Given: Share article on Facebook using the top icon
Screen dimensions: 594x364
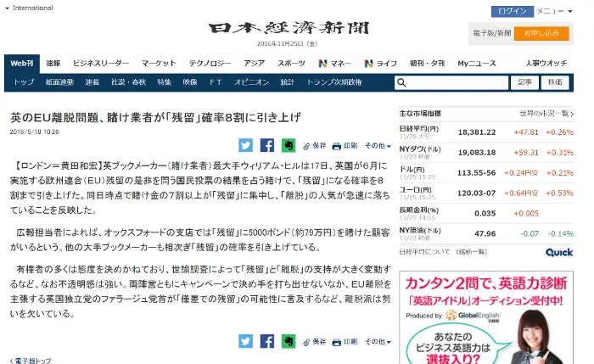Looking at the screenshot, I should coord(267,145).
